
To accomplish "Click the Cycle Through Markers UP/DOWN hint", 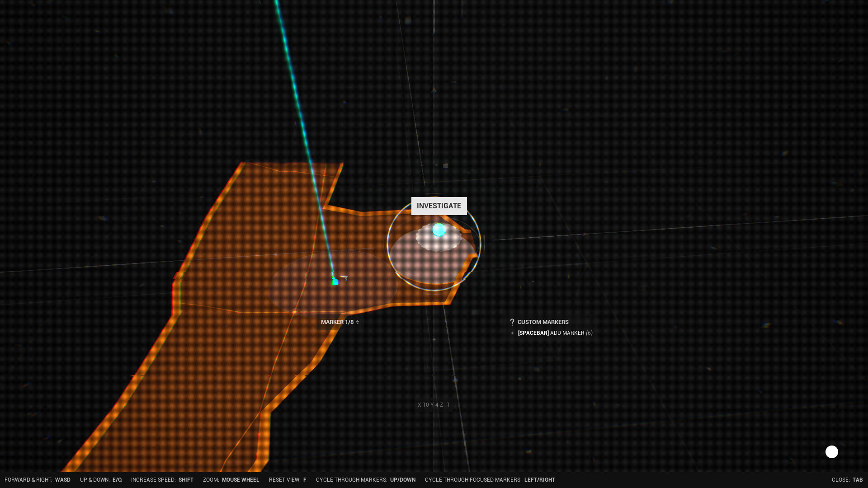I will tap(365, 480).
